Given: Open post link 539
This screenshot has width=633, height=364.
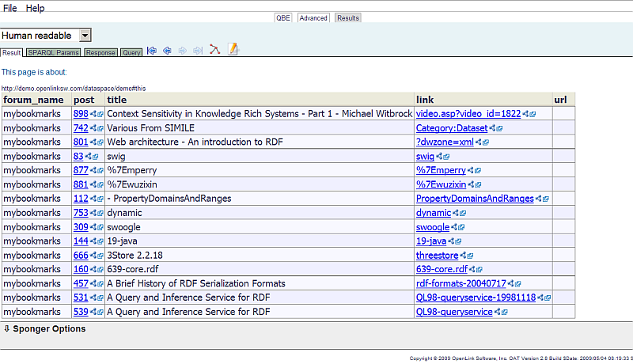Looking at the screenshot, I should coord(81,312).
